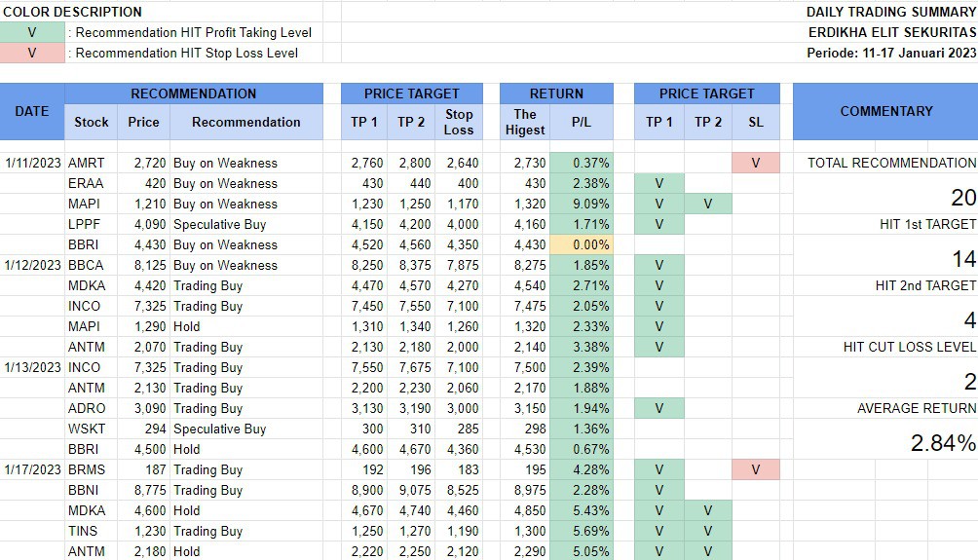Select the WSKT stock cell
This screenshot has height=560, width=978.
[x=87, y=429]
